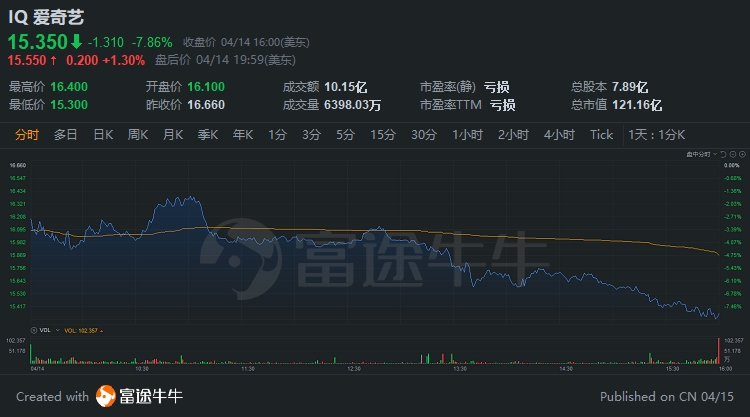This screenshot has height=417, width=750.
Task: Open the 日K daily candlestick tab
Action: pyautogui.click(x=103, y=135)
